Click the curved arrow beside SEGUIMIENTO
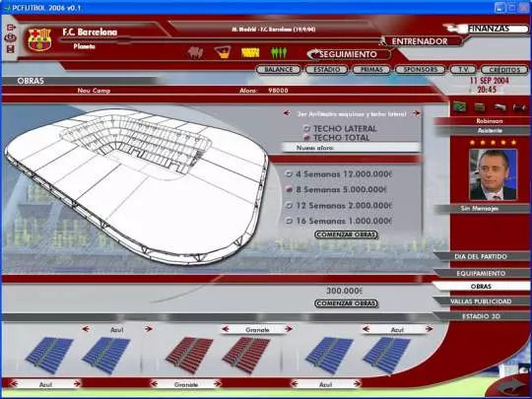Image resolution: width=532 pixels, height=399 pixels. [312, 54]
